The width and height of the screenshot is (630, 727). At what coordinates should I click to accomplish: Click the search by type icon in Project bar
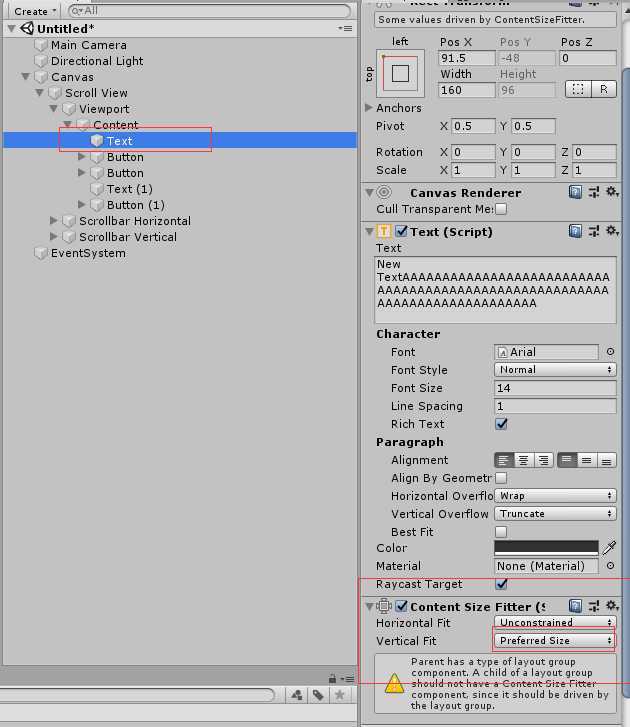[297, 695]
